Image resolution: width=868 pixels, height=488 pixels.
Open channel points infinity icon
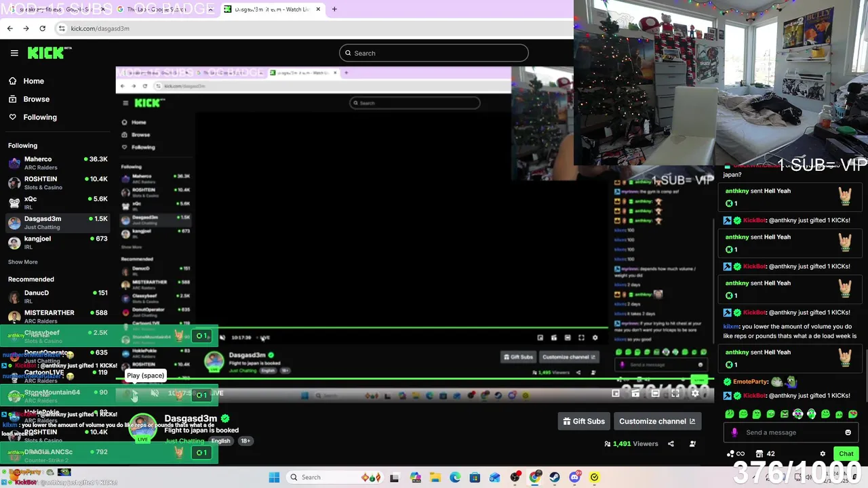(x=736, y=454)
